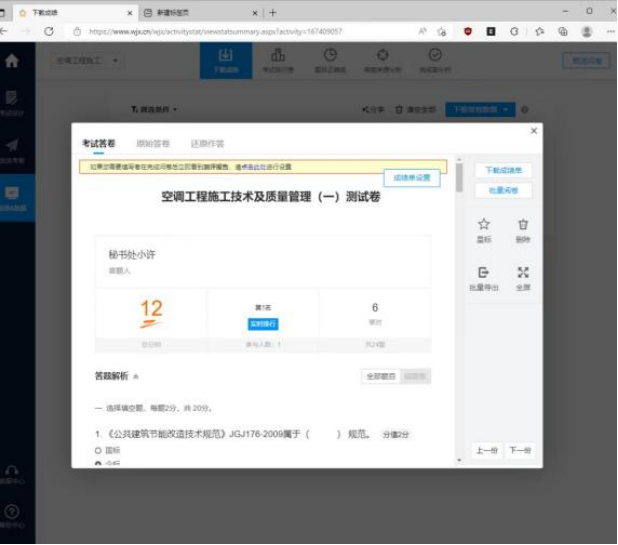The width and height of the screenshot is (618, 545).
Task: Open the 筛选条件 filter dropdown
Action: pos(154,110)
